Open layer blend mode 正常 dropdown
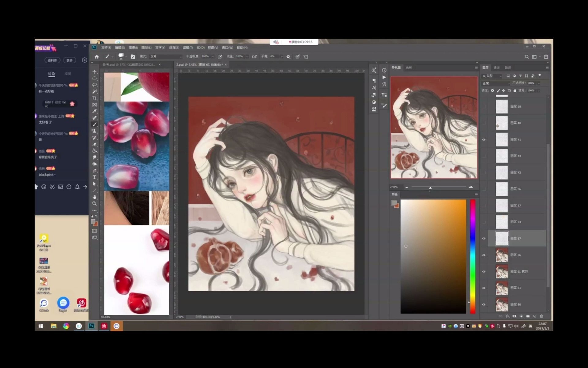This screenshot has width=588, height=368. (x=496, y=83)
